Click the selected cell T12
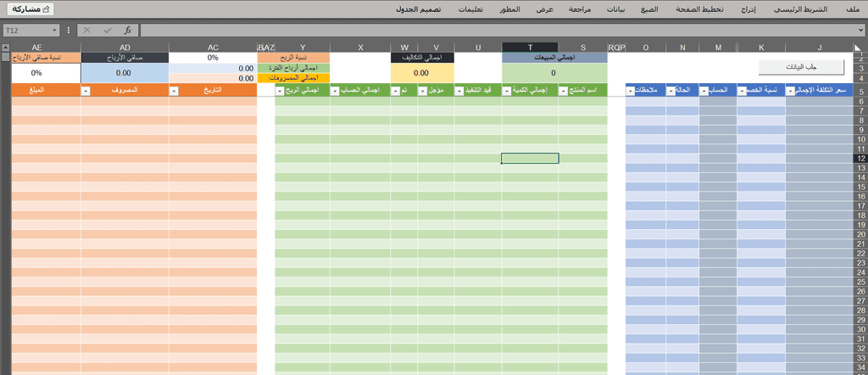Viewport: 868px width, 375px height. [x=531, y=159]
